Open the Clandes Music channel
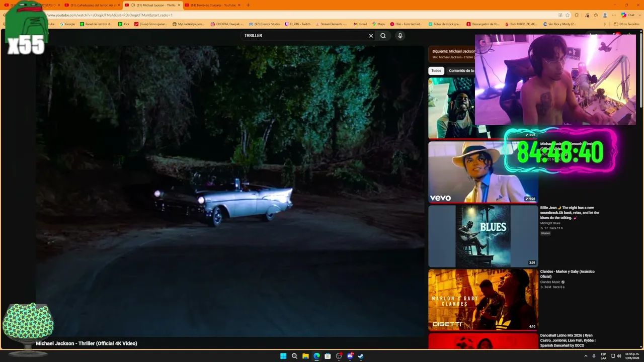This screenshot has height=362, width=644. 550,282
